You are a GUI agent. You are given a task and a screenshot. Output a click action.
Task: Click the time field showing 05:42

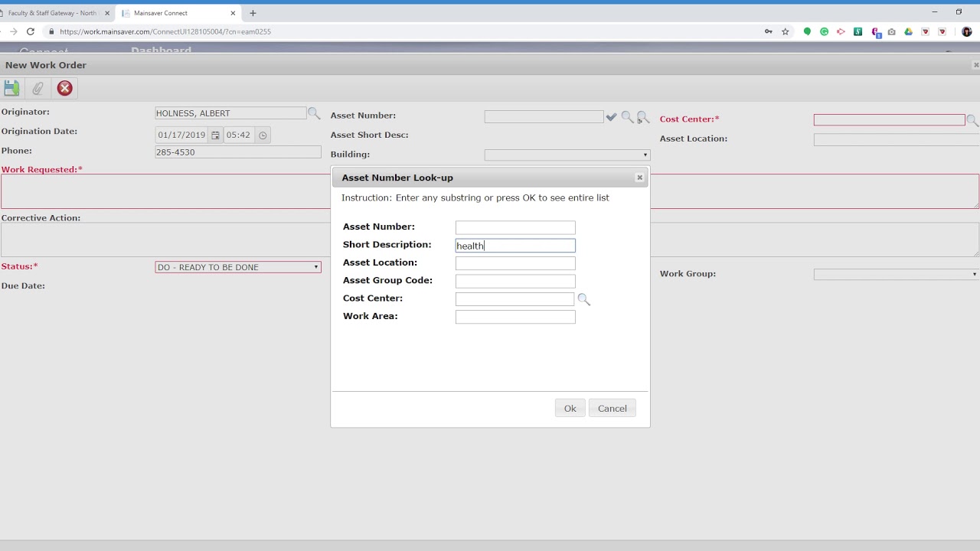pyautogui.click(x=240, y=135)
